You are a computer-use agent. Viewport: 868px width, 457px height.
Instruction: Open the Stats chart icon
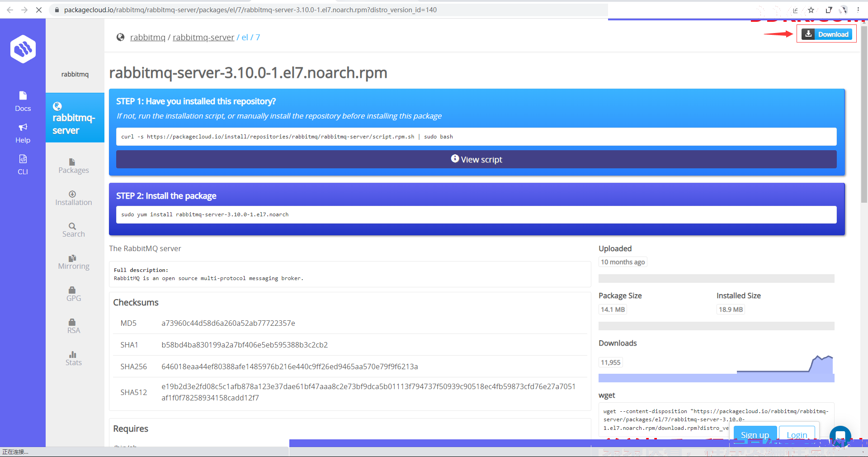pyautogui.click(x=72, y=354)
